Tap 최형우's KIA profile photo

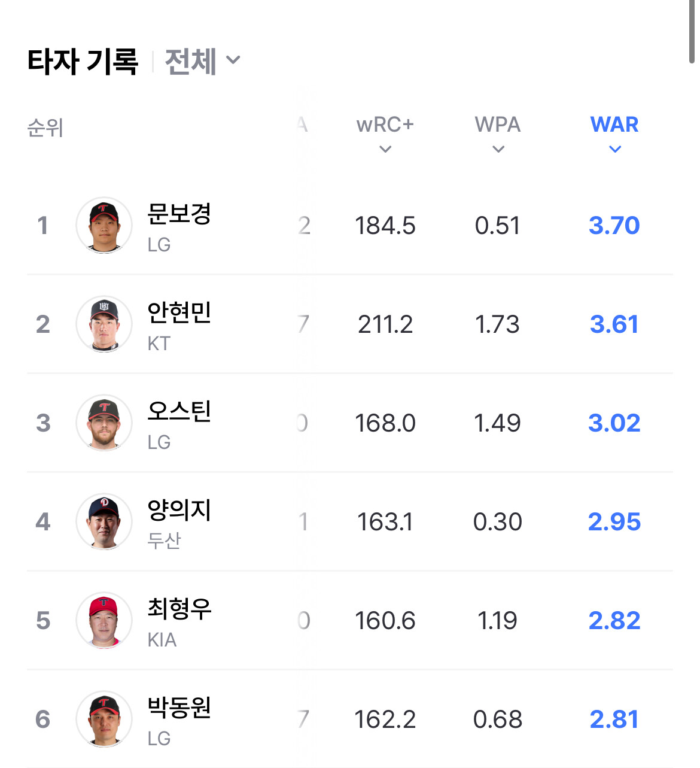(104, 621)
